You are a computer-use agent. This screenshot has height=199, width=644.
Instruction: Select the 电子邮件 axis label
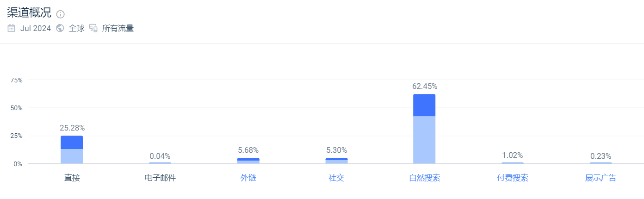pyautogui.click(x=160, y=178)
